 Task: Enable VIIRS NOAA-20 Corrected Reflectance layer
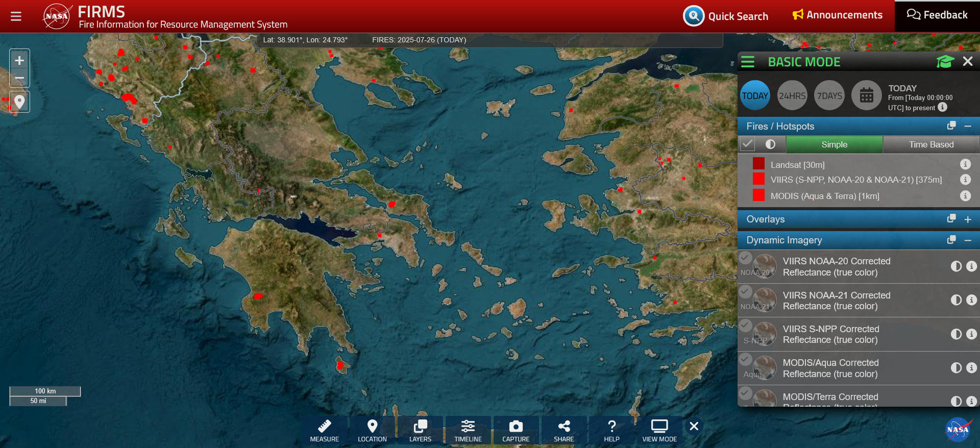click(746, 258)
